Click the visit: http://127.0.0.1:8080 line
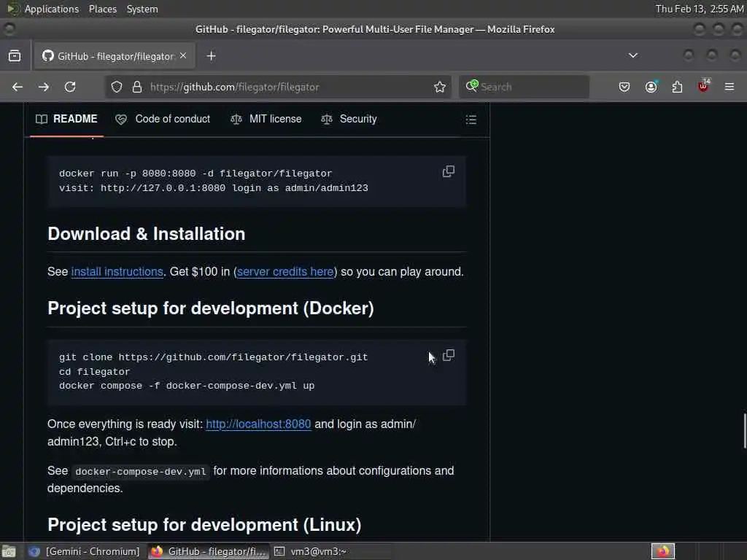The image size is (747, 560). point(214,188)
